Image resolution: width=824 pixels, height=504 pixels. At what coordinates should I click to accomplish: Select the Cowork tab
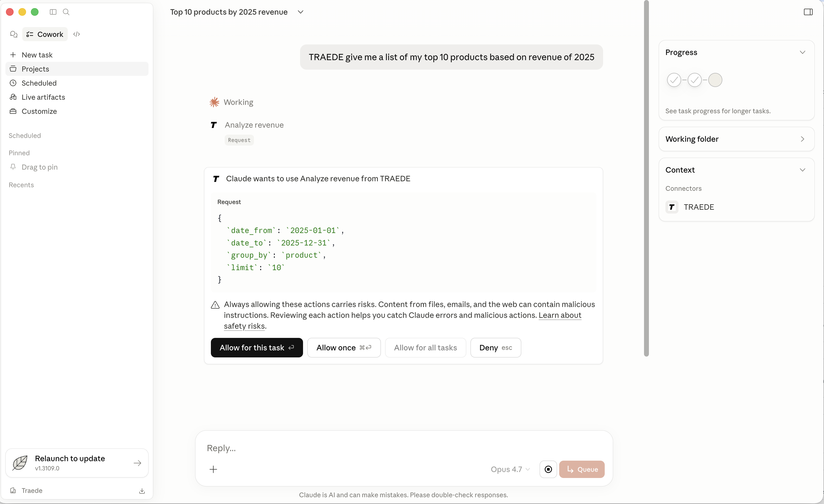point(45,34)
